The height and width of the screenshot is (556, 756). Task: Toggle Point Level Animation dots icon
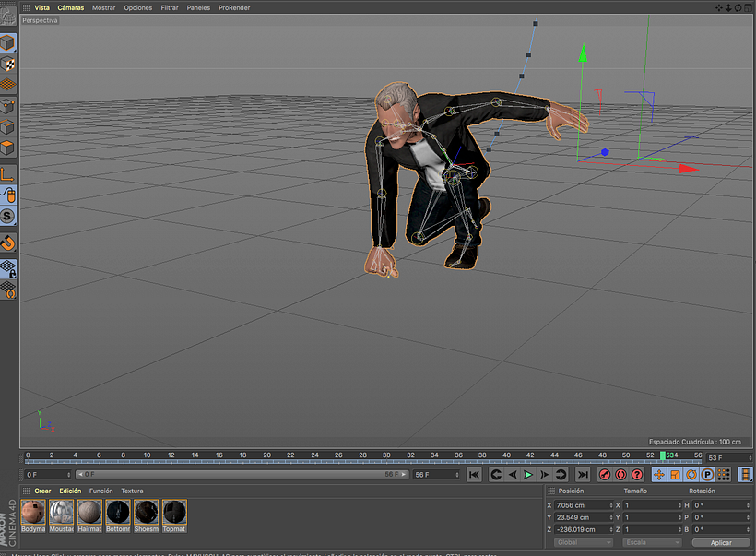pyautogui.click(x=724, y=475)
